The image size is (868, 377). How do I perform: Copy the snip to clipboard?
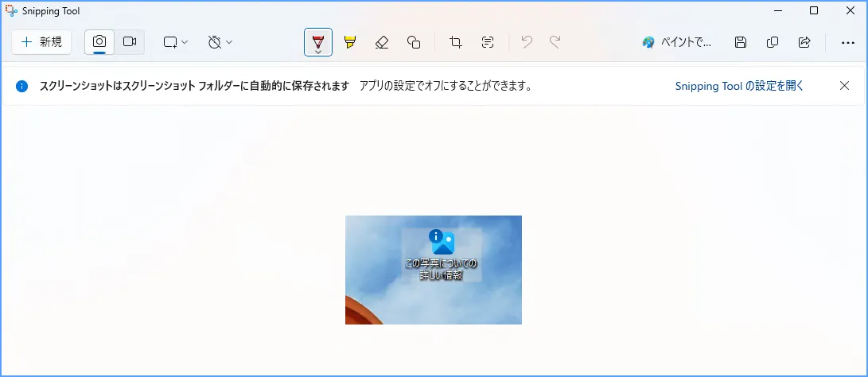coord(773,42)
